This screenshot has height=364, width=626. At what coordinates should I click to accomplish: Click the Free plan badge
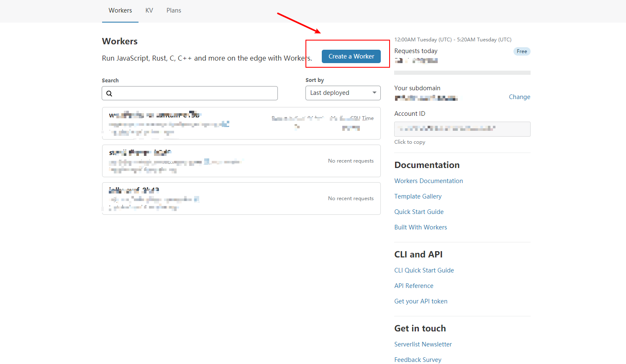(522, 51)
